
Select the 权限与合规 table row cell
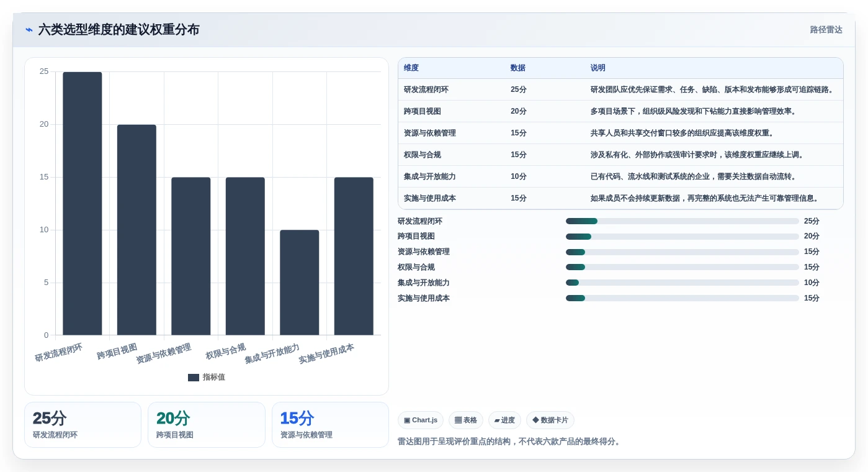[423, 155]
